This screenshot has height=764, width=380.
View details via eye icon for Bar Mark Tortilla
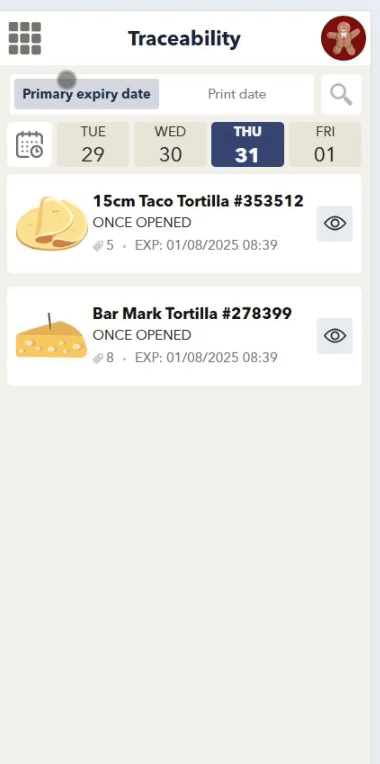[x=335, y=336]
